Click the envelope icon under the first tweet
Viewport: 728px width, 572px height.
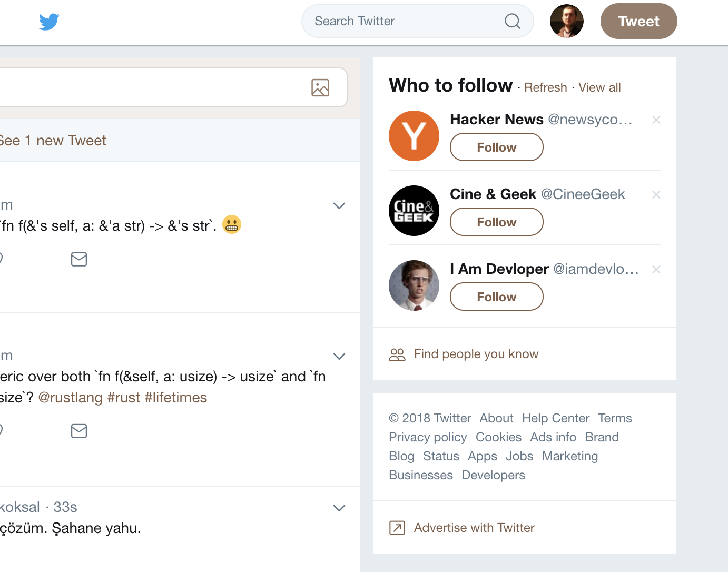pyautogui.click(x=79, y=259)
